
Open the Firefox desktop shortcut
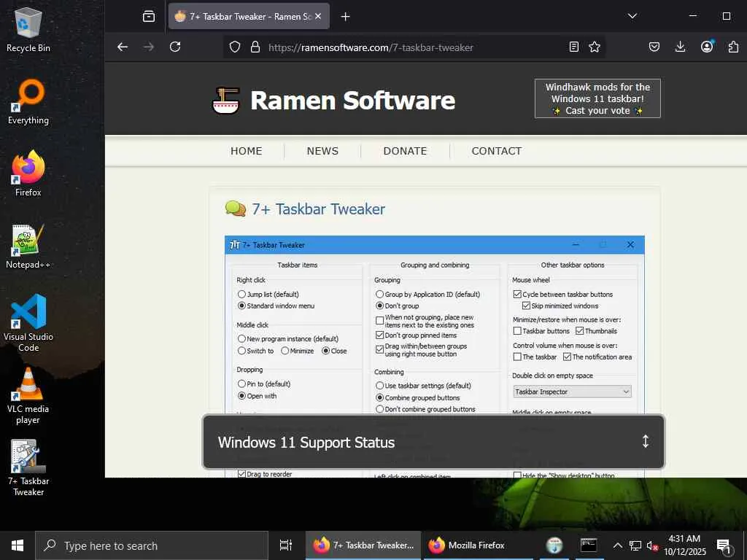click(28, 174)
